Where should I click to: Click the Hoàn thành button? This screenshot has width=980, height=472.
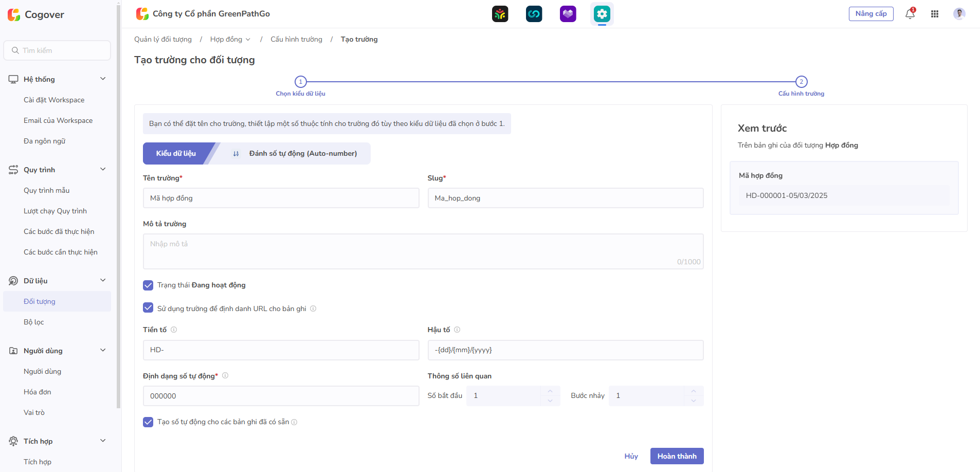(677, 456)
